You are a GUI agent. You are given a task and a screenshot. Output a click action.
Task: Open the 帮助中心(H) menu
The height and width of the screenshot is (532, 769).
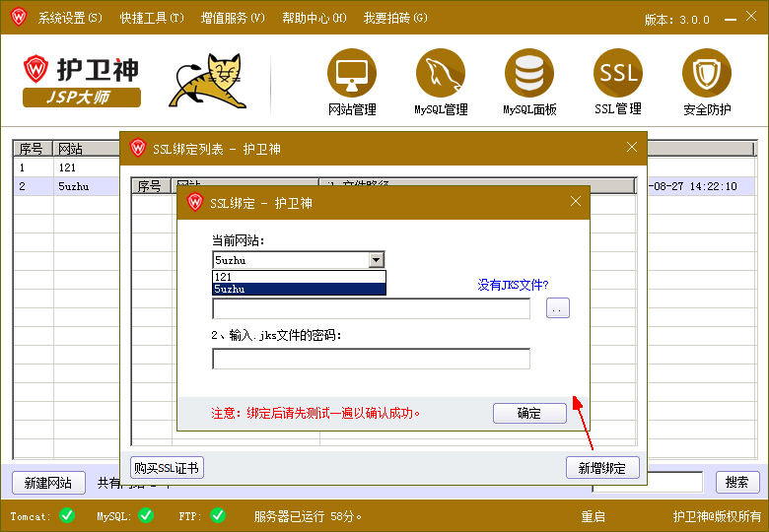[314, 18]
